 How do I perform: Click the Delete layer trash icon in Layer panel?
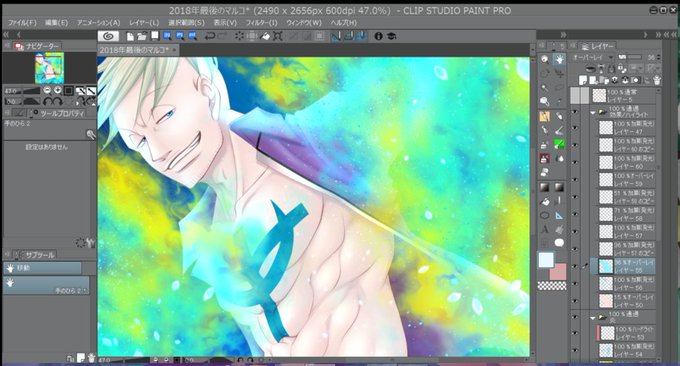click(x=657, y=80)
